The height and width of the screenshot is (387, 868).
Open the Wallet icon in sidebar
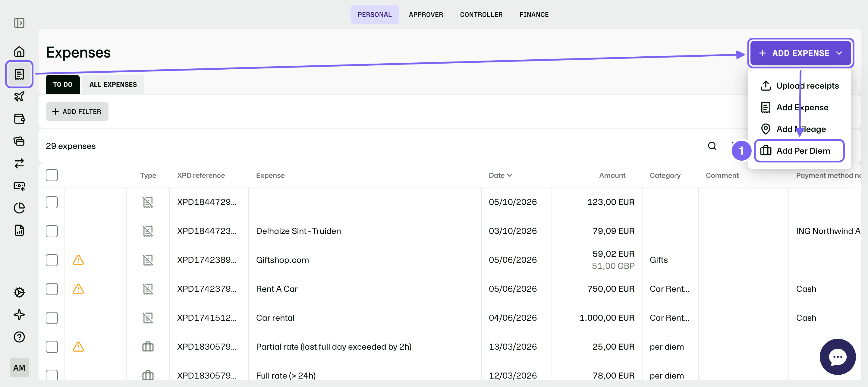point(19,119)
